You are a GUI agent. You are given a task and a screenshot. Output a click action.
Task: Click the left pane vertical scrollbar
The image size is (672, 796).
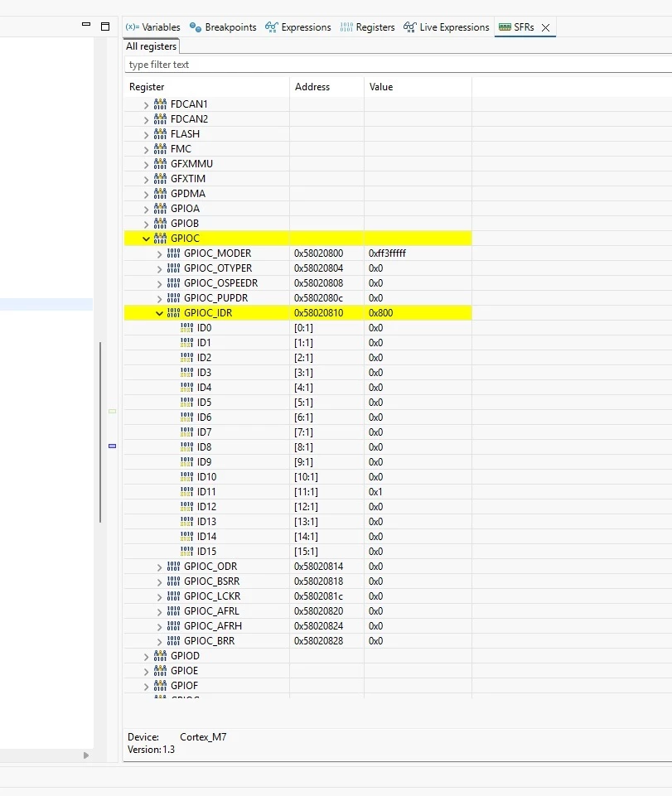pos(100,432)
